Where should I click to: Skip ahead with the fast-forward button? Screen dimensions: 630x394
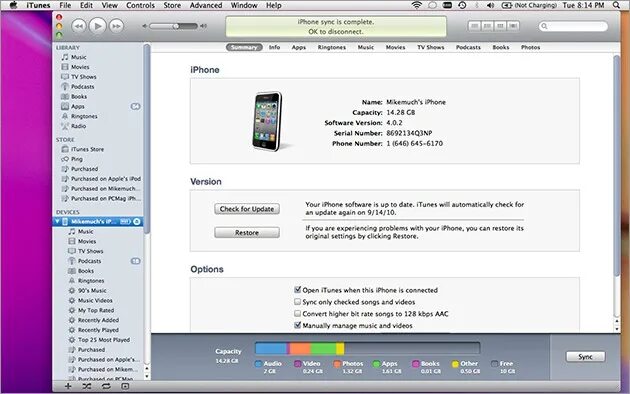click(x=116, y=26)
